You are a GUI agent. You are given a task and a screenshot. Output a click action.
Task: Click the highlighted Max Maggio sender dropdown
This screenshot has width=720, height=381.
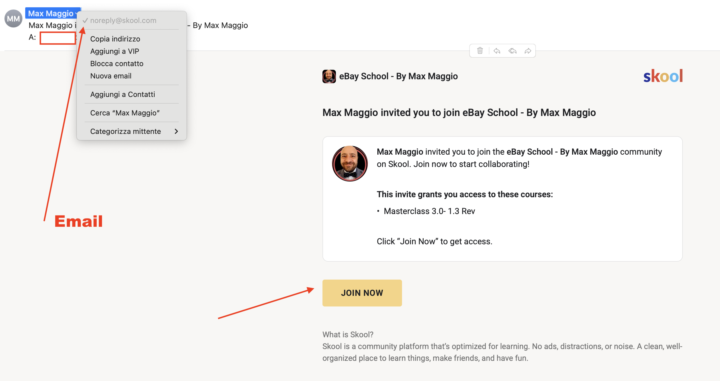(x=53, y=13)
